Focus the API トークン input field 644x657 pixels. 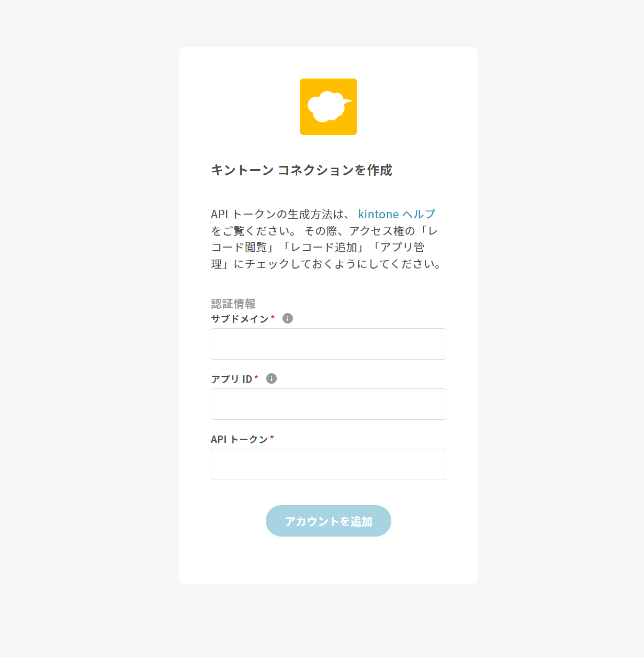328,464
